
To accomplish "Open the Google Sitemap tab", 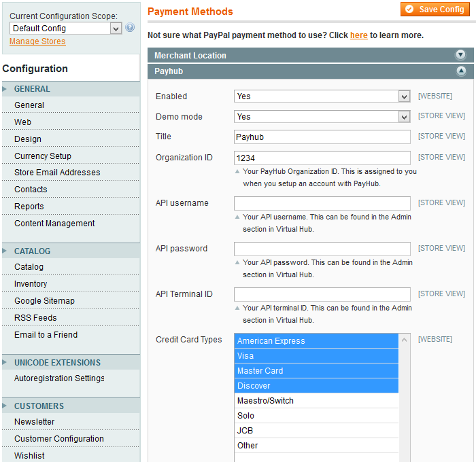I will (44, 301).
